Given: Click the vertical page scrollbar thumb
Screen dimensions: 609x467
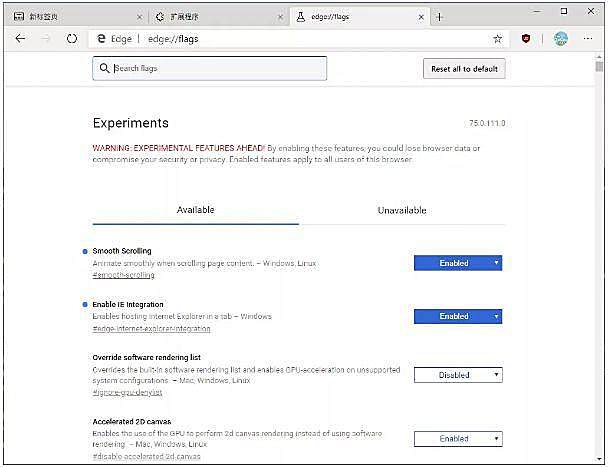Looking at the screenshot, I should click(599, 66).
